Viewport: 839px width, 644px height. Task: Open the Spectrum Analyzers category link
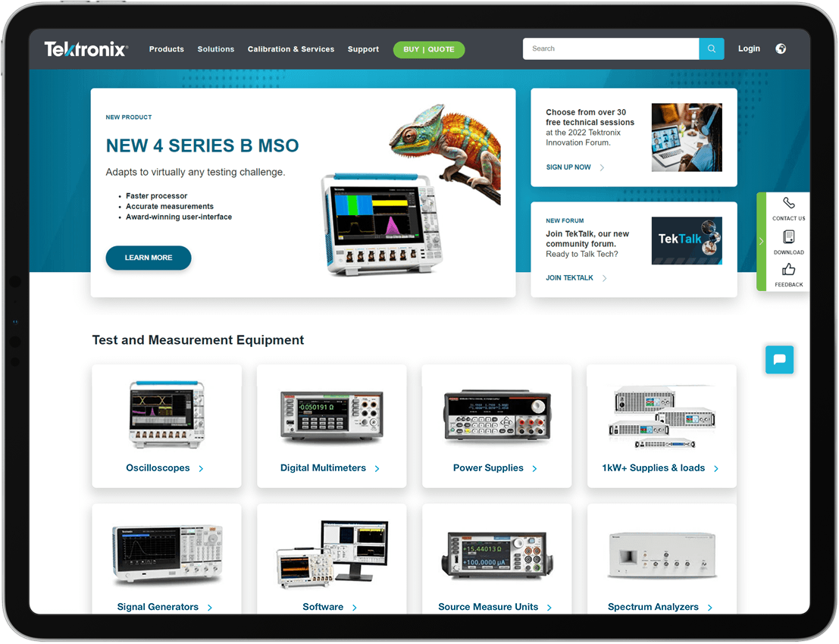(653, 607)
